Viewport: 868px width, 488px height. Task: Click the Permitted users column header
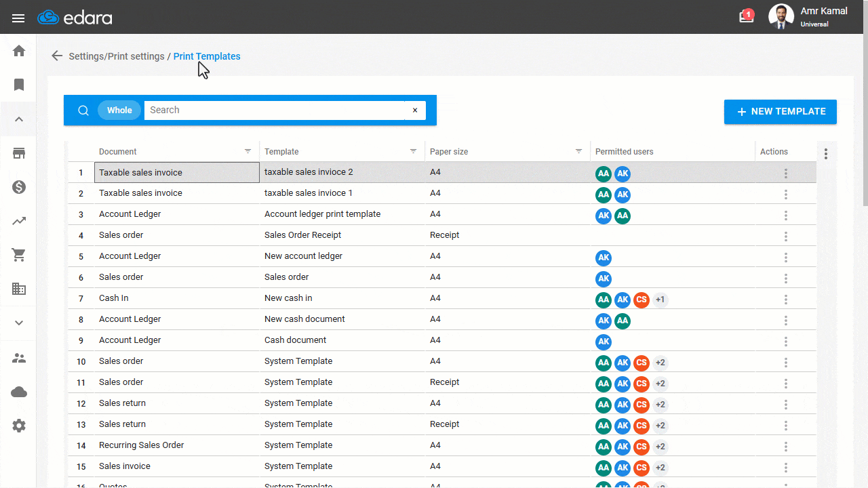(625, 152)
